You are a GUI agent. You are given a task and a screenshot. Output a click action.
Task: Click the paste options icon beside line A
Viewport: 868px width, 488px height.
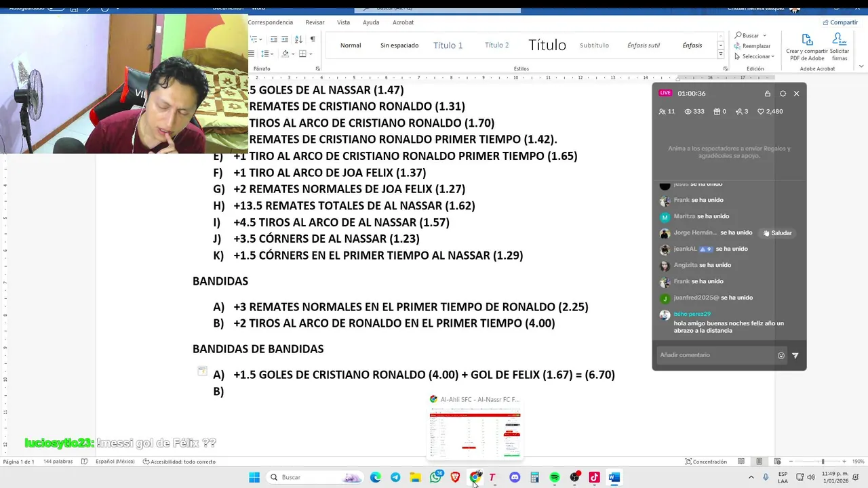coord(202,371)
